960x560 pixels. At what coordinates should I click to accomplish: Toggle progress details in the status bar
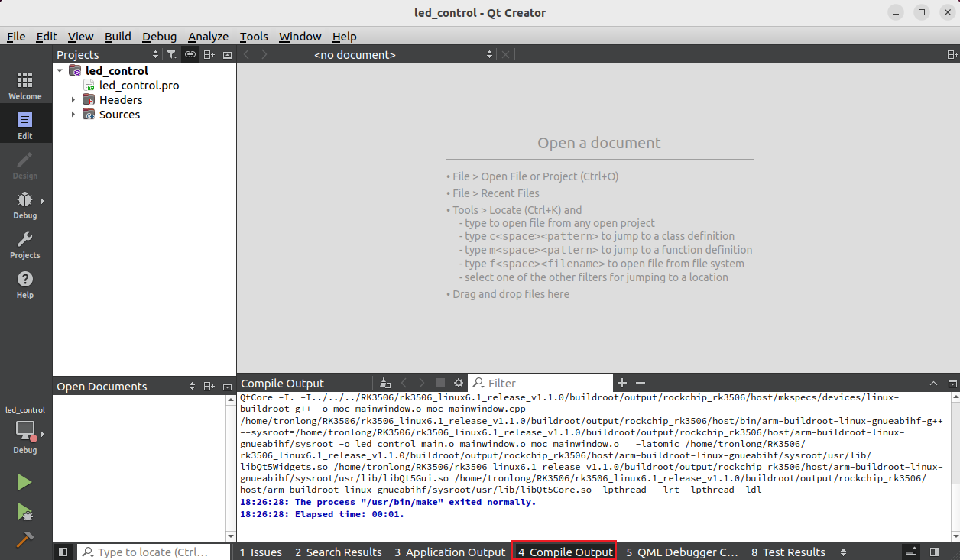click(x=910, y=552)
